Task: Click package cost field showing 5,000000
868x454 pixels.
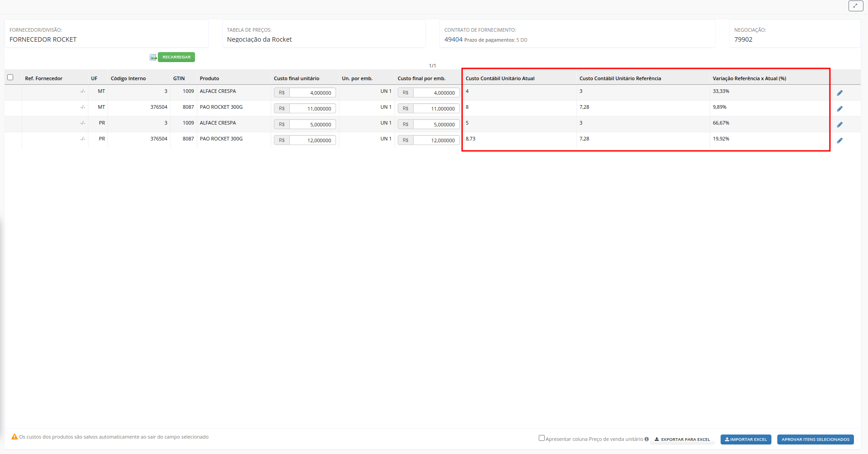Action: tap(436, 125)
